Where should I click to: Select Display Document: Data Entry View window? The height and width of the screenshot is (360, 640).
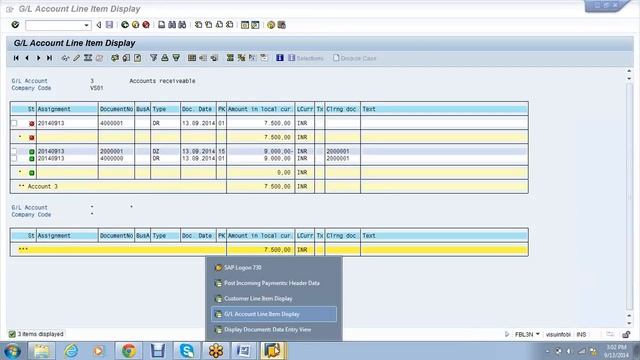274,329
